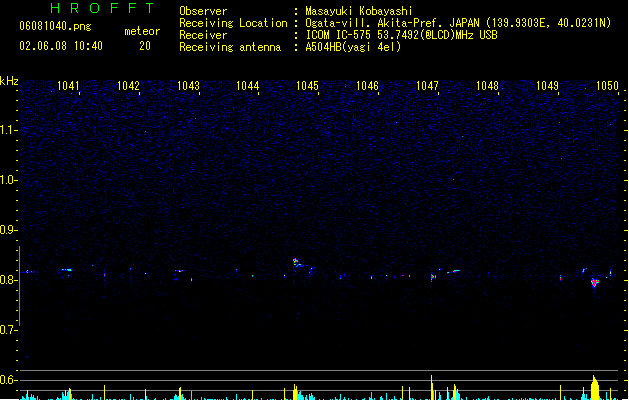Screen dimensions: 629x400
Task: Click the 1048 time axis label
Action: tap(487, 85)
